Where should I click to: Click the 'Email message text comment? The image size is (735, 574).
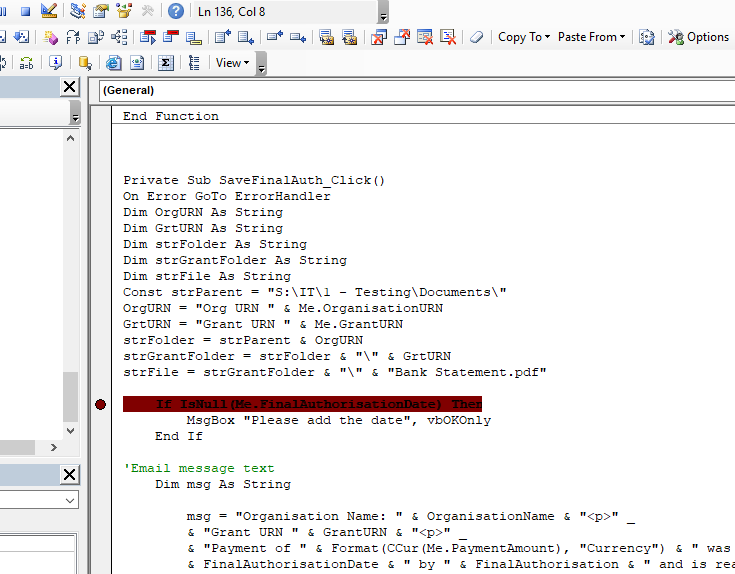[x=199, y=468]
